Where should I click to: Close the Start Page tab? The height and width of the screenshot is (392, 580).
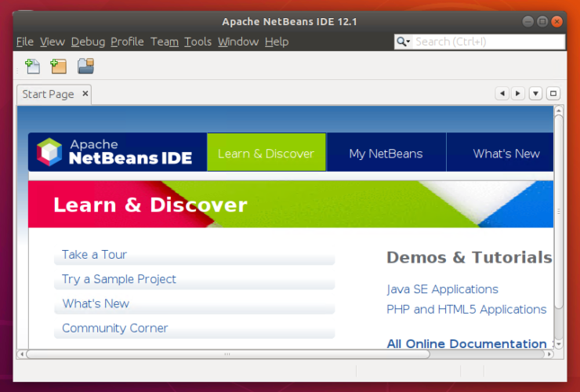tap(85, 94)
